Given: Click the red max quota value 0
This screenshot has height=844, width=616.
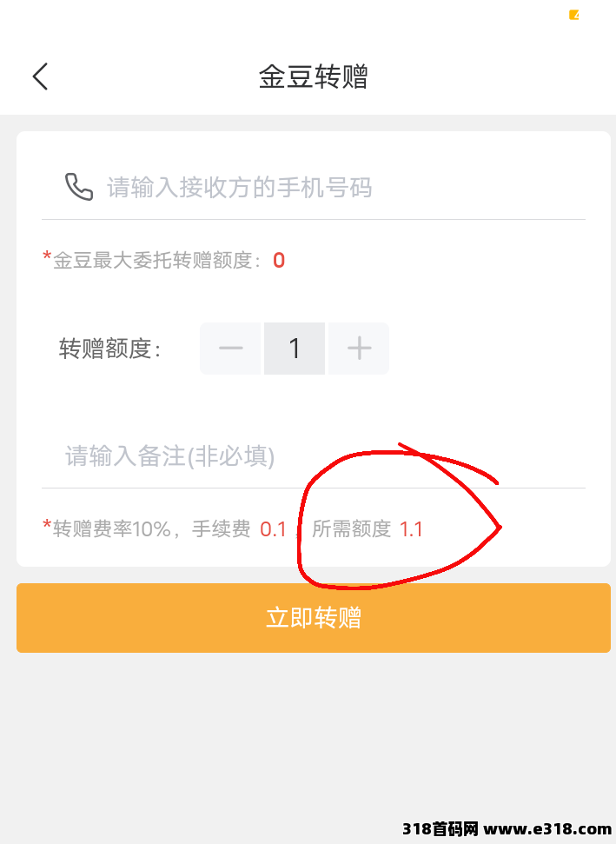Looking at the screenshot, I should coord(279,261).
